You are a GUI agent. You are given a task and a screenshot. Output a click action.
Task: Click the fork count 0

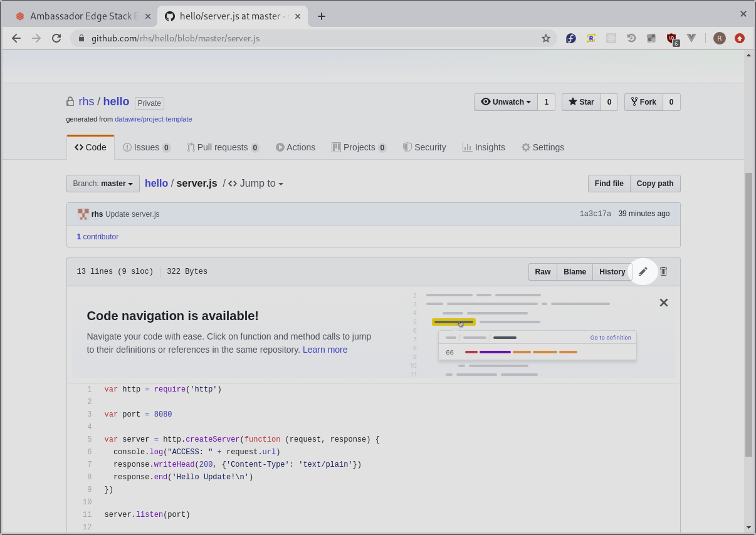[671, 102]
